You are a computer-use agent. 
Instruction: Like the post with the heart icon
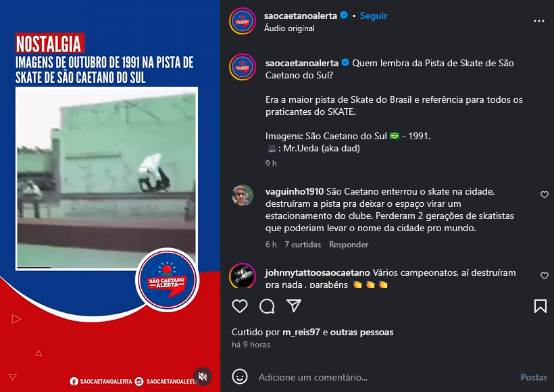pyautogui.click(x=240, y=306)
